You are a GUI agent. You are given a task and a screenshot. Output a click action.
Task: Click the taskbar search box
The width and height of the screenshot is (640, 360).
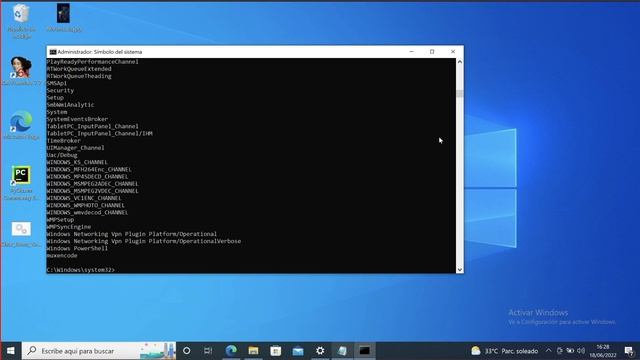coord(99,351)
